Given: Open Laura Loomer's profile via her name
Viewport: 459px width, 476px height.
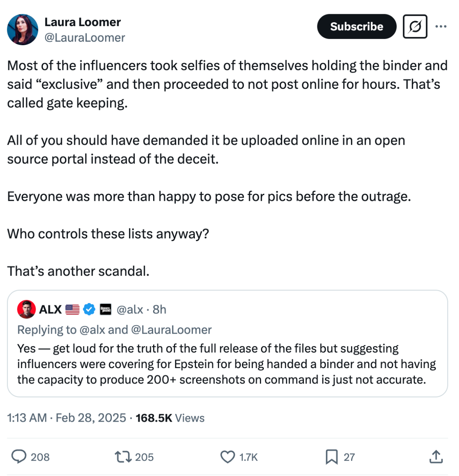Looking at the screenshot, I should tap(83, 22).
